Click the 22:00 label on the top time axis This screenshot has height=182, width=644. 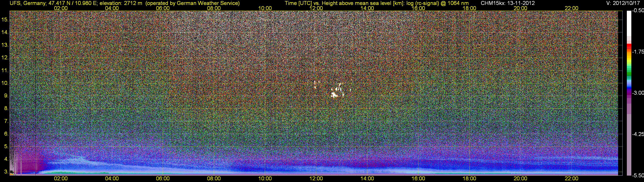tap(571, 8)
